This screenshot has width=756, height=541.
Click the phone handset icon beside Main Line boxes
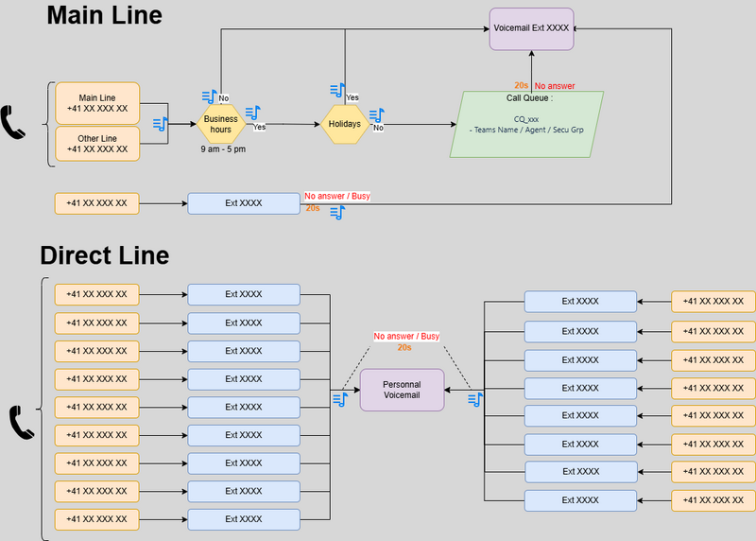(13, 122)
